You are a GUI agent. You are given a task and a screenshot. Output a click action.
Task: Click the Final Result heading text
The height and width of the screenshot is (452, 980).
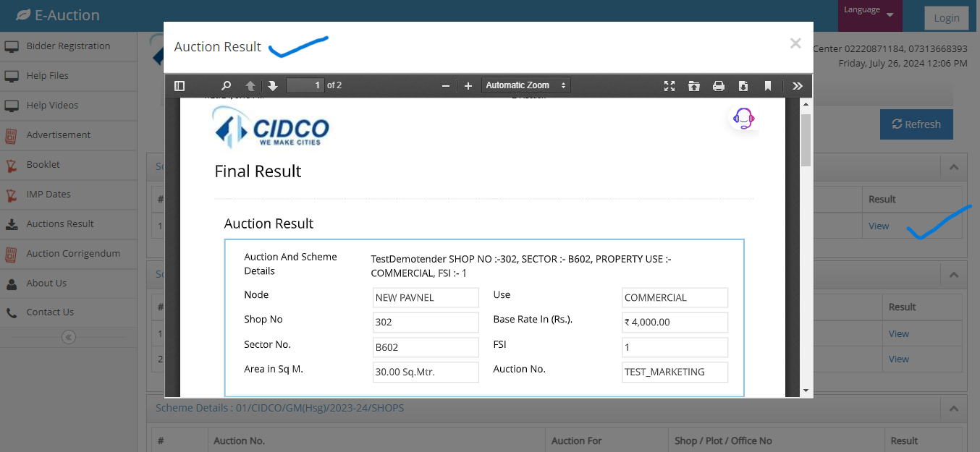click(x=258, y=171)
